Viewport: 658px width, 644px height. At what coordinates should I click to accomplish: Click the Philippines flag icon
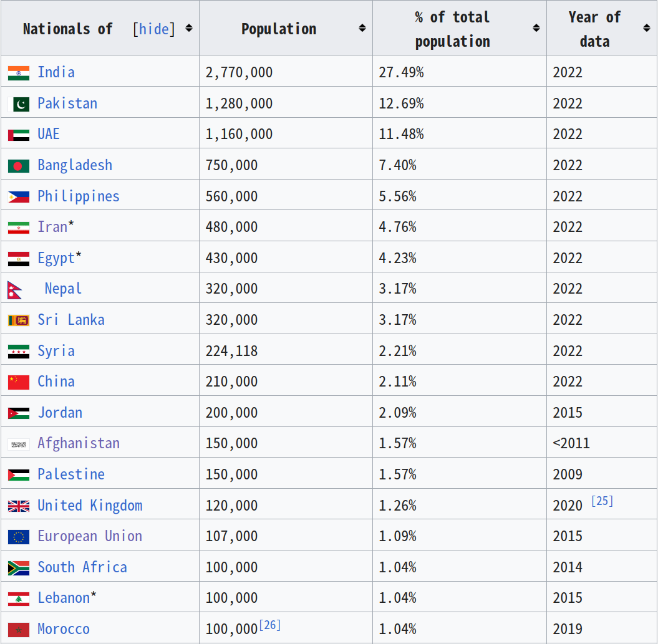point(19,197)
